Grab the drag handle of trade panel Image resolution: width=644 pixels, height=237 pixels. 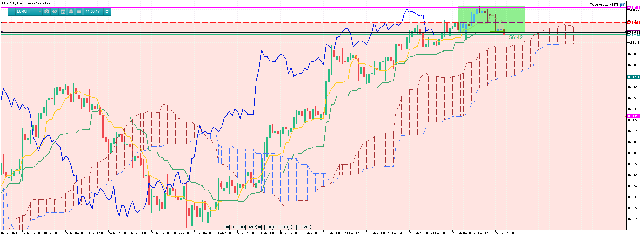(12, 11)
